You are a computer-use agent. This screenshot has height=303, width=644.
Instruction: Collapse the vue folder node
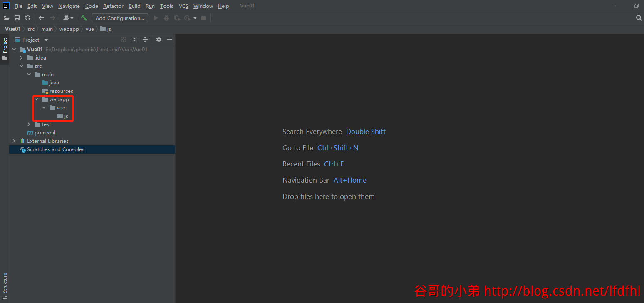44,108
